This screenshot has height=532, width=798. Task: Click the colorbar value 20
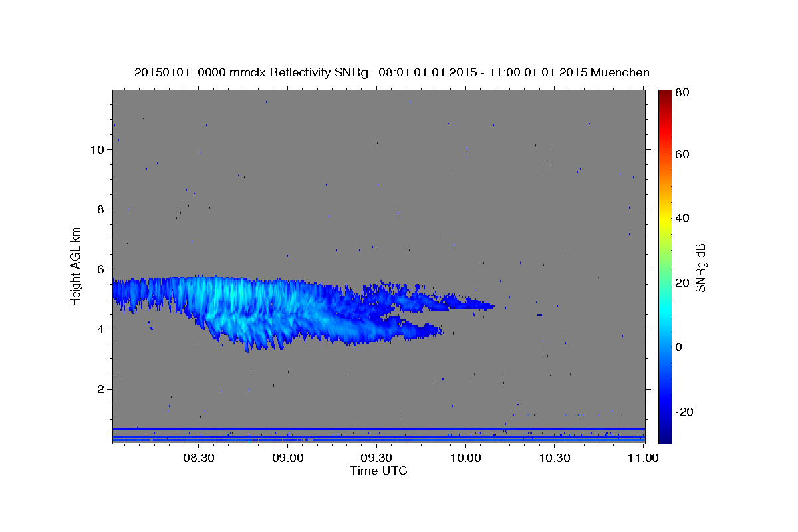click(x=682, y=283)
